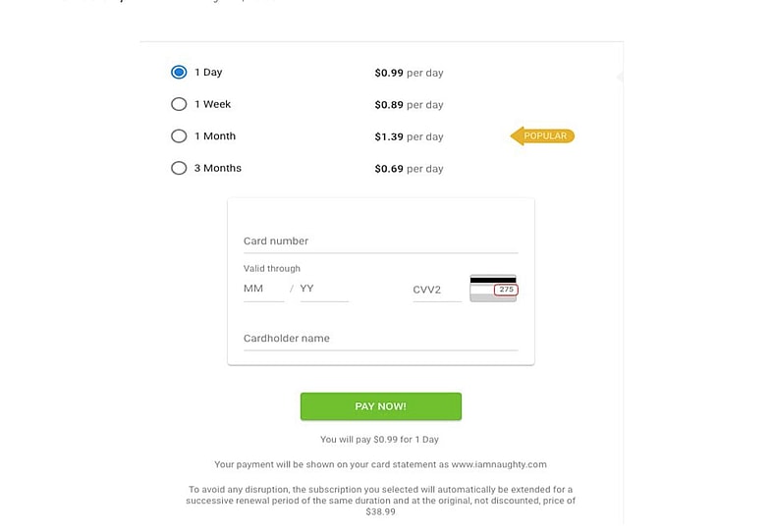Click the MM expiry month field
The height and width of the screenshot is (532, 774).
(263, 290)
